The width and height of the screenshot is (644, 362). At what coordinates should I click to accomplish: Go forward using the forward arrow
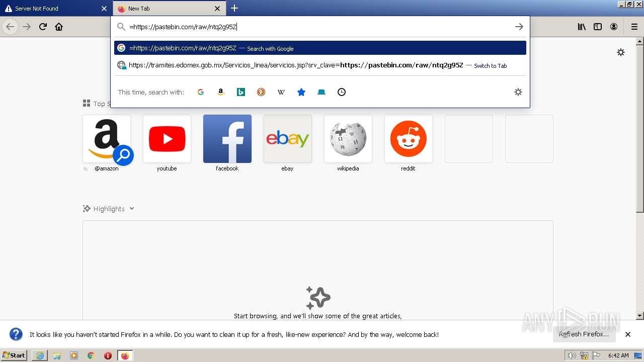[x=27, y=27]
